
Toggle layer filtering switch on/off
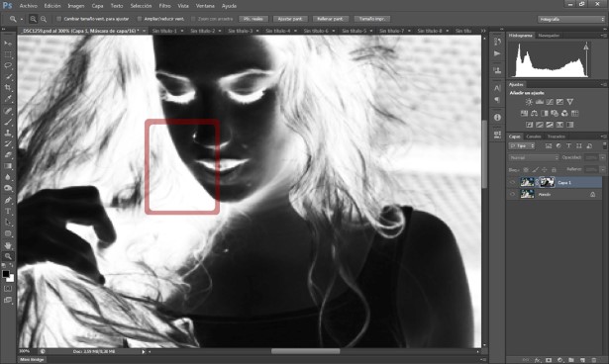(604, 145)
